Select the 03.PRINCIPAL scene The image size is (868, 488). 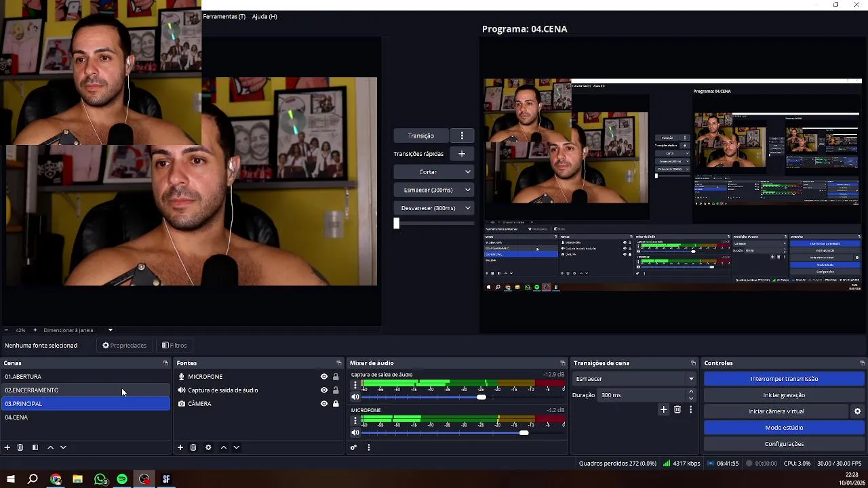(x=85, y=404)
